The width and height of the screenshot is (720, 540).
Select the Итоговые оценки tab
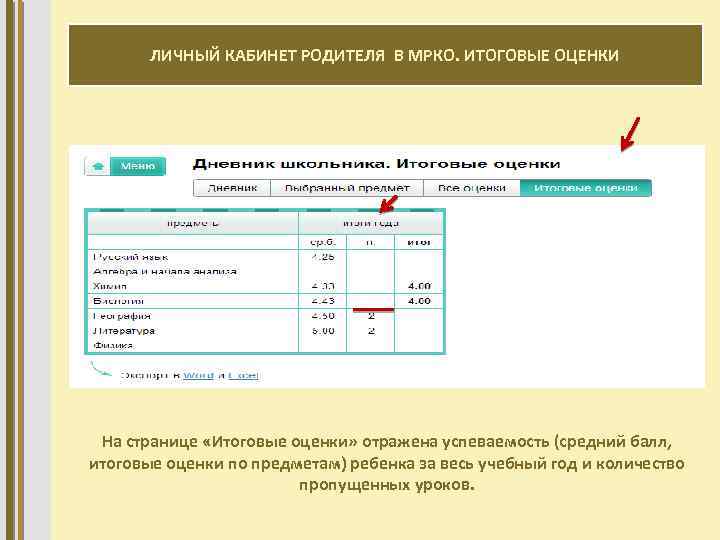[585, 188]
